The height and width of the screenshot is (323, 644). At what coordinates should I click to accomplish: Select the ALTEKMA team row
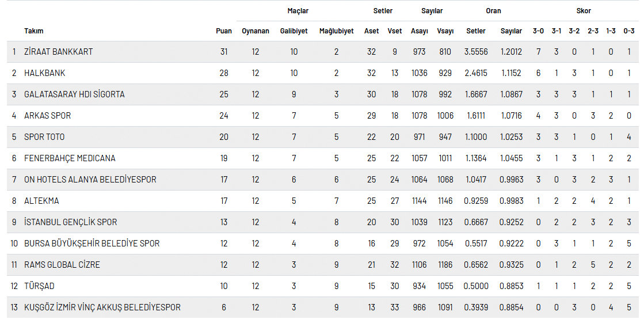322,201
